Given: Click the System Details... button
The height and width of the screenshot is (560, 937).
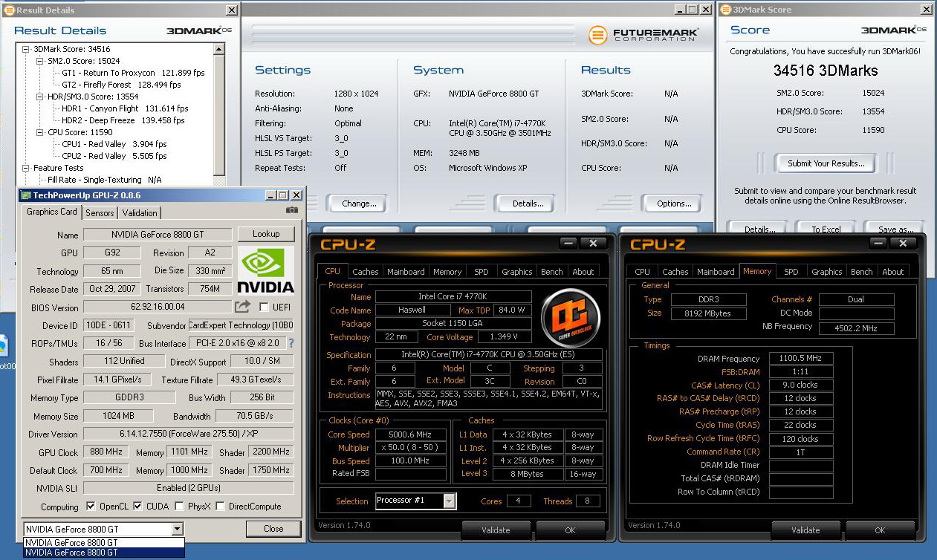Looking at the screenshot, I should (528, 203).
